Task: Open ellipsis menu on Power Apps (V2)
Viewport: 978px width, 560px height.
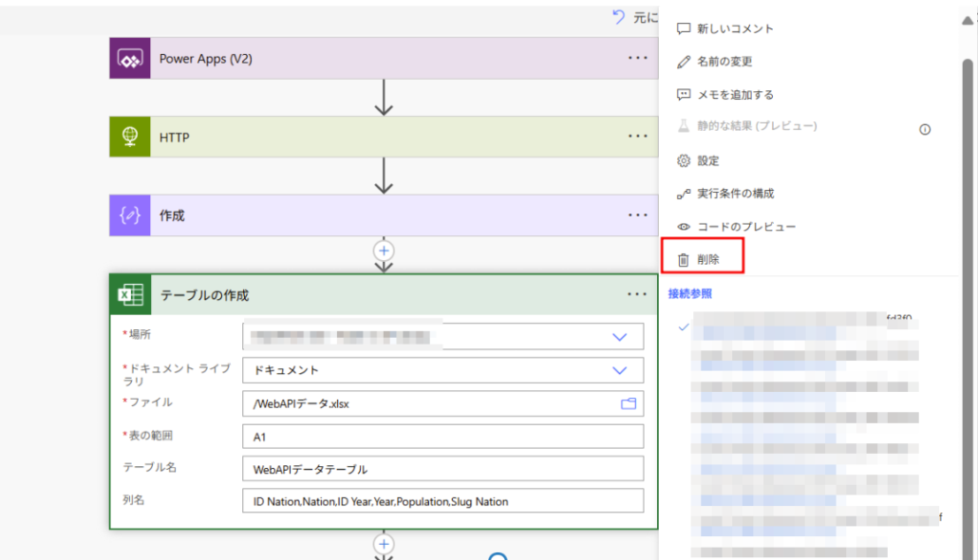Action: pos(637,58)
